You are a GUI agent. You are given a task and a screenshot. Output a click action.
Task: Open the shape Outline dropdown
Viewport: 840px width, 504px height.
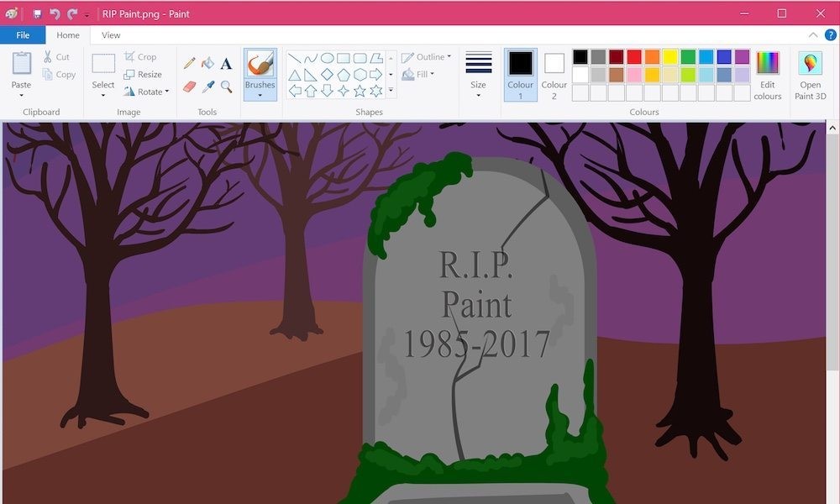click(427, 57)
